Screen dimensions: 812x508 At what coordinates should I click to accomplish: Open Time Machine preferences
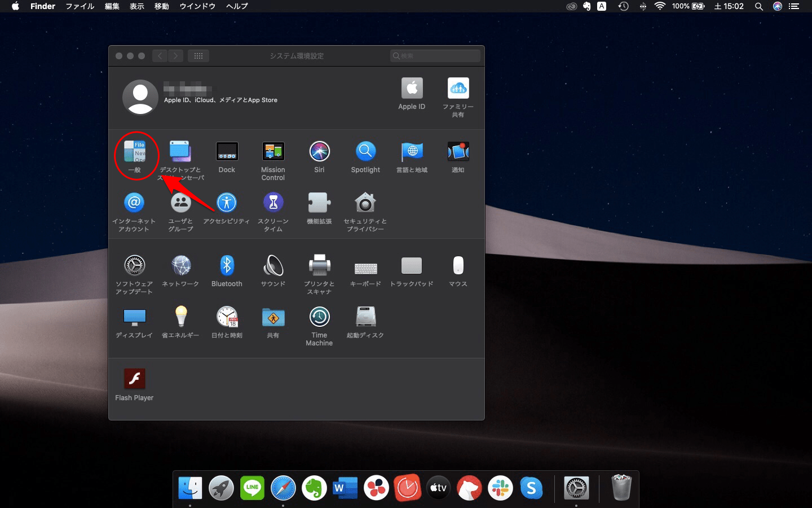pyautogui.click(x=319, y=317)
